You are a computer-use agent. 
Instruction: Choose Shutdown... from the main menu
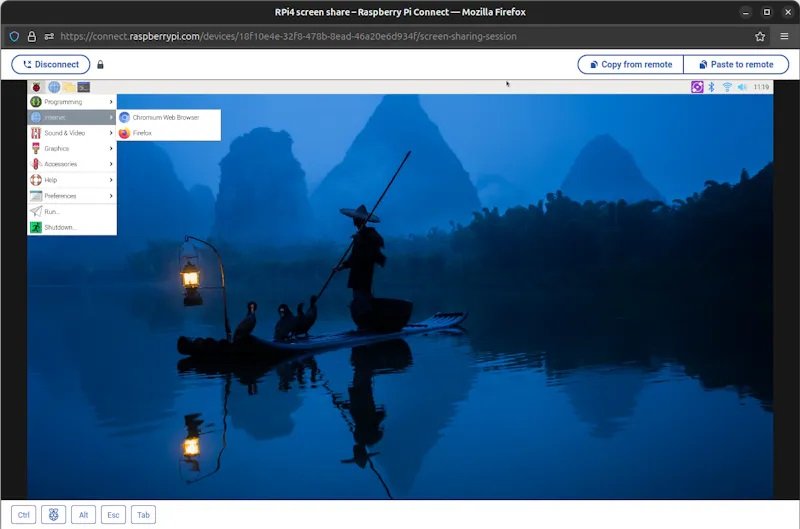72,227
